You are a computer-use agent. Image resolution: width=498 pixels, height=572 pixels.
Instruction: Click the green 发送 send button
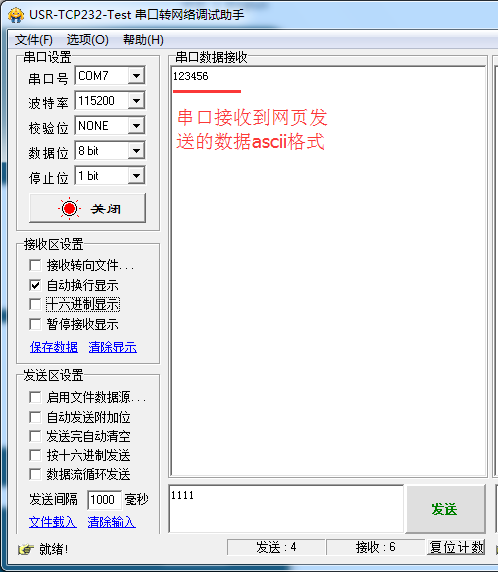[445, 509]
